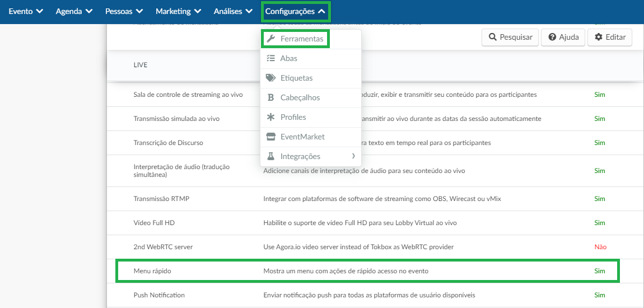Screen dimensions: 644x308
Task: Open the Análises dropdown
Action: coord(233,12)
